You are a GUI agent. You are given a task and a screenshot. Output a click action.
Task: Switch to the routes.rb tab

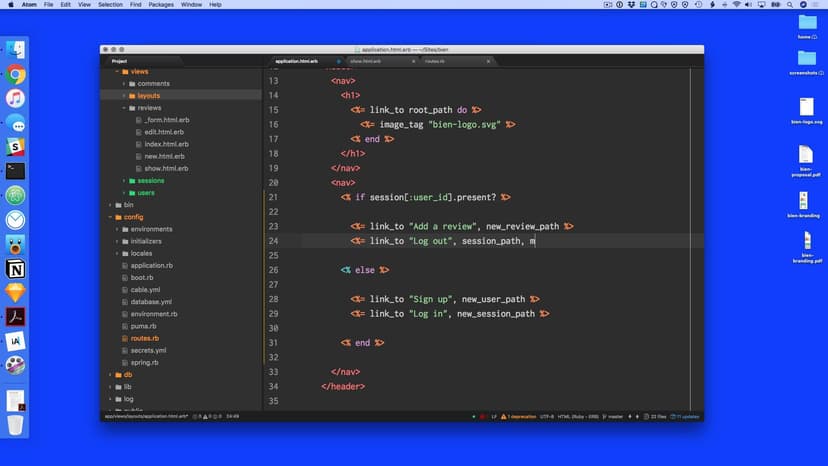[x=435, y=61]
